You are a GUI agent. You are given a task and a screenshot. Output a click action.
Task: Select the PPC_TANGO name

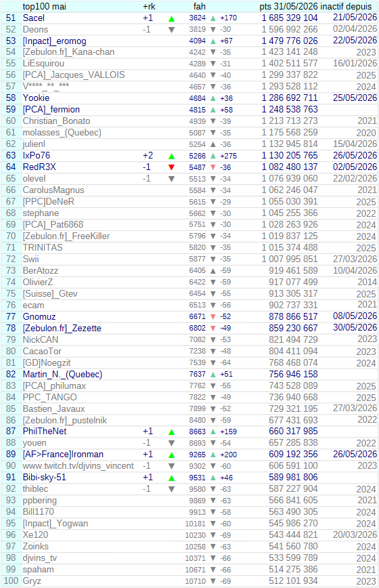click(x=50, y=398)
